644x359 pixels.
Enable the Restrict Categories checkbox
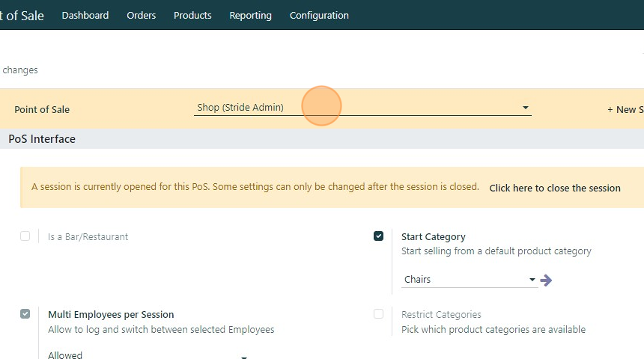pos(378,314)
